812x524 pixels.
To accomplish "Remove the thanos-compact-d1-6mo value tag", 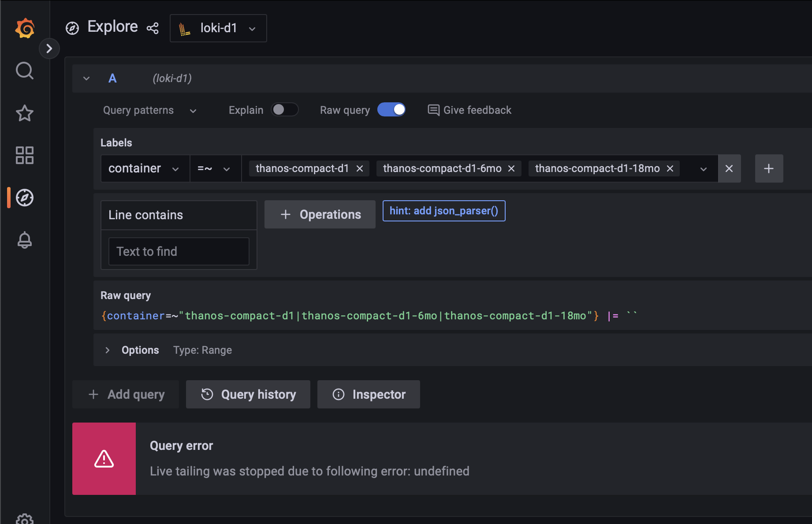I will coord(511,168).
